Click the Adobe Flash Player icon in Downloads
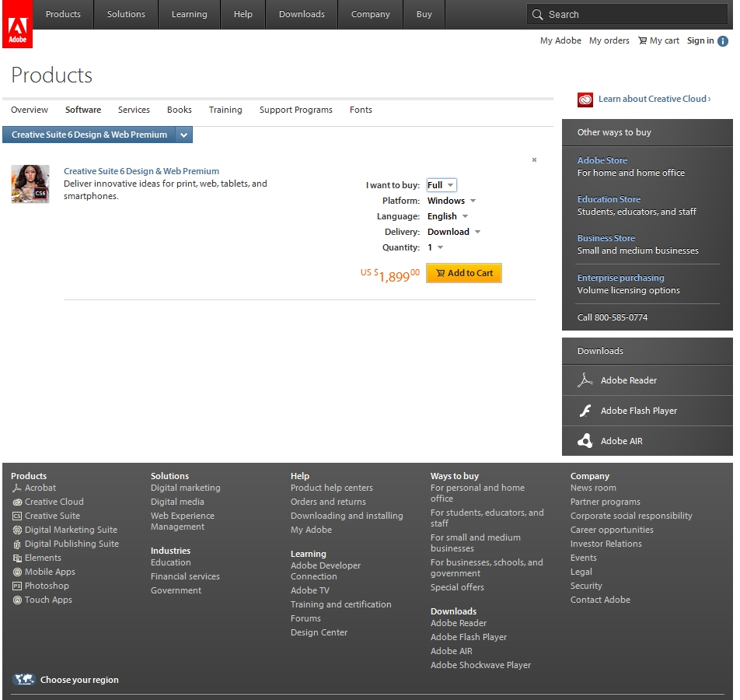 585,411
